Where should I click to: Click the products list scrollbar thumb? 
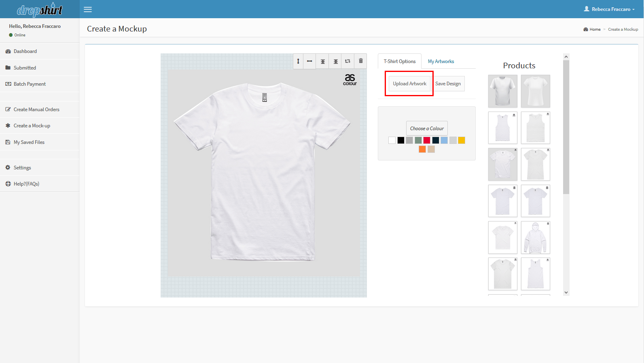point(566,127)
